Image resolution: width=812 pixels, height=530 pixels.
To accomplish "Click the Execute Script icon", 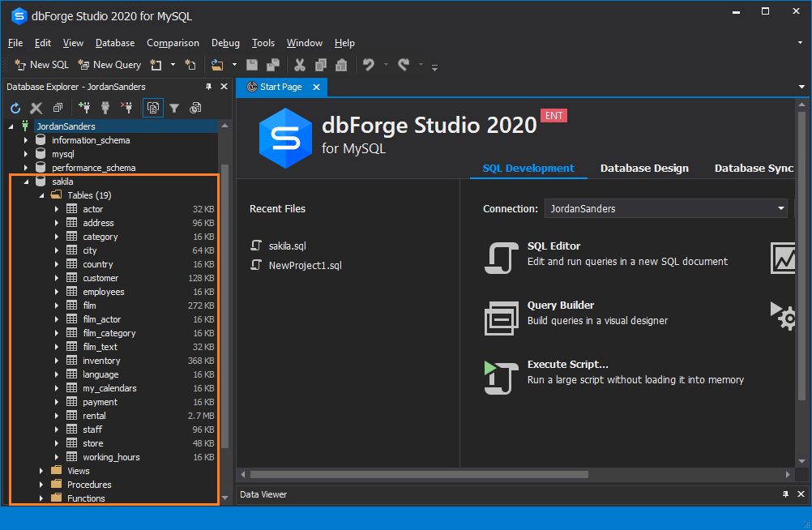I will point(501,378).
